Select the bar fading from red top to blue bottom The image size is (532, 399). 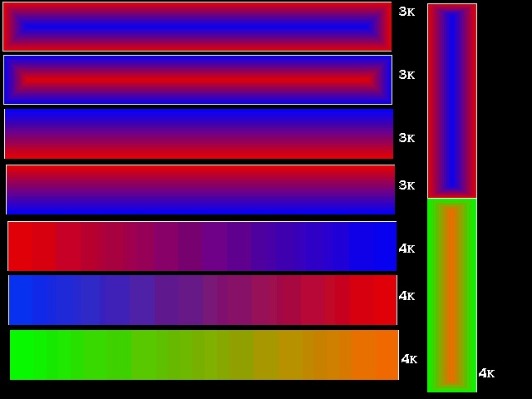[200, 190]
